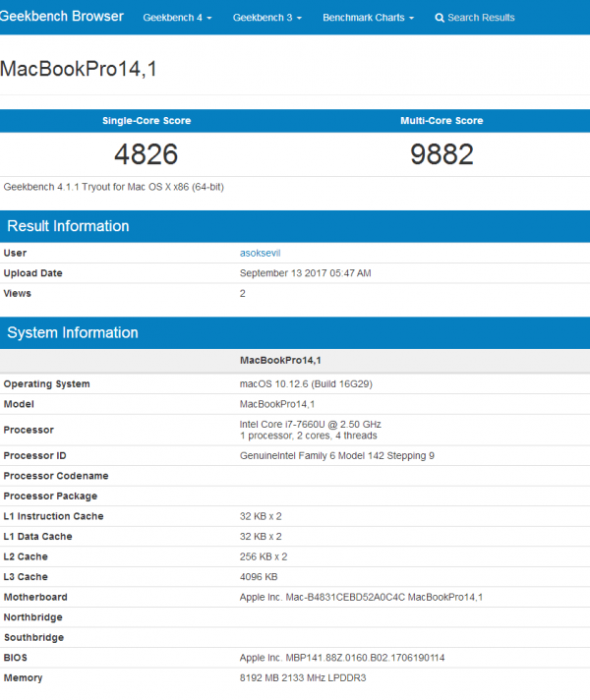Click the 1 processor, 2 cores, 4 threads text

308,436
